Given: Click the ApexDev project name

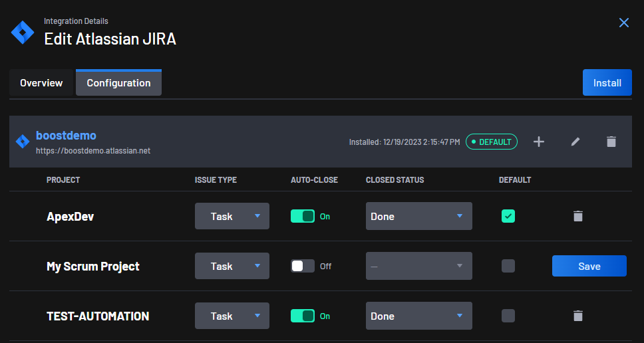Looking at the screenshot, I should pos(71,217).
